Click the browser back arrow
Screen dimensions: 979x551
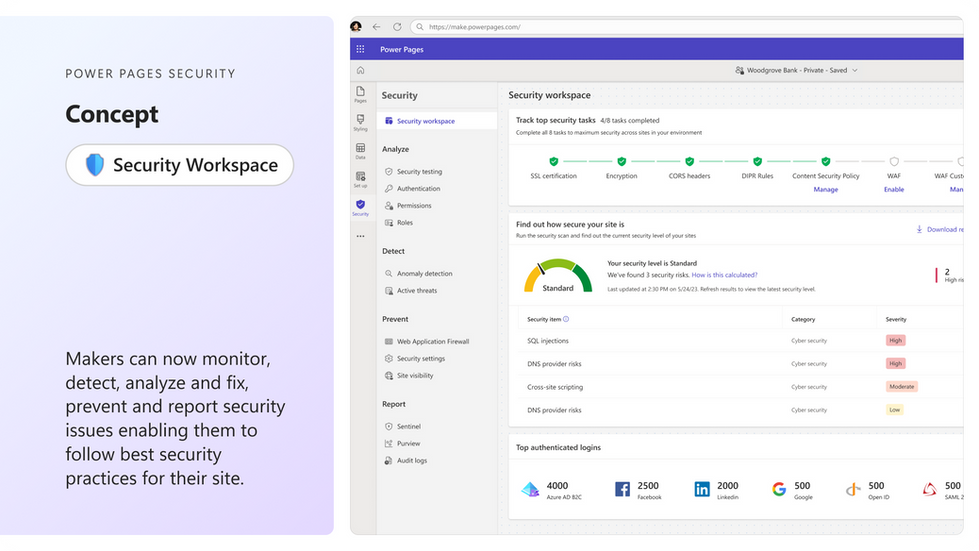point(376,27)
